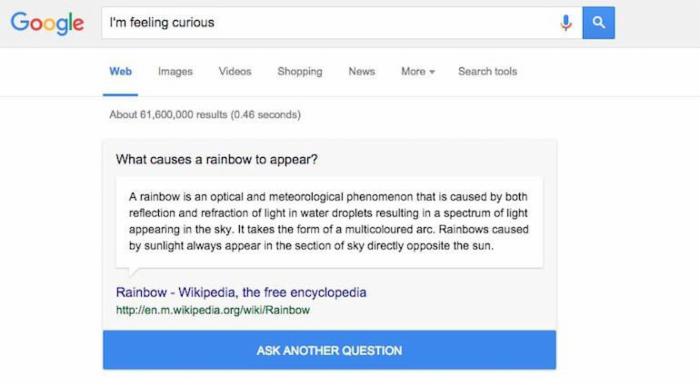
Task: Focus the search box containing "I'm feeling curious"
Action: click(x=342, y=22)
